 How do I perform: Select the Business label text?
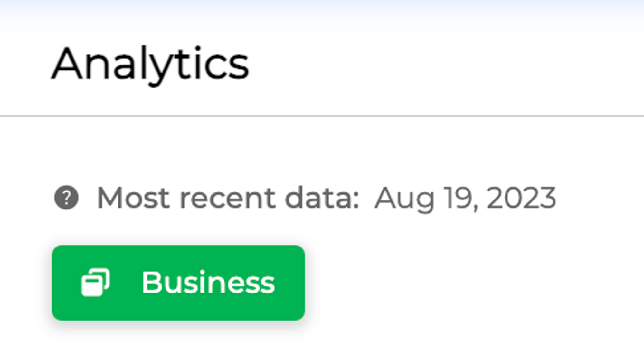pyautogui.click(x=208, y=283)
